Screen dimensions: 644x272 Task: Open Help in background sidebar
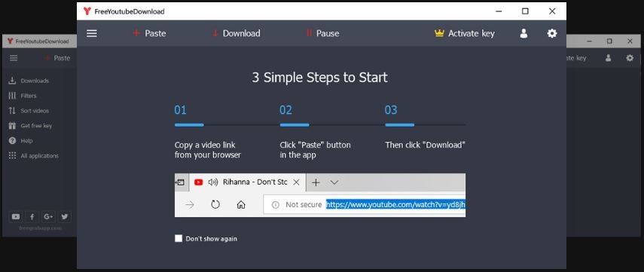[x=20, y=141]
